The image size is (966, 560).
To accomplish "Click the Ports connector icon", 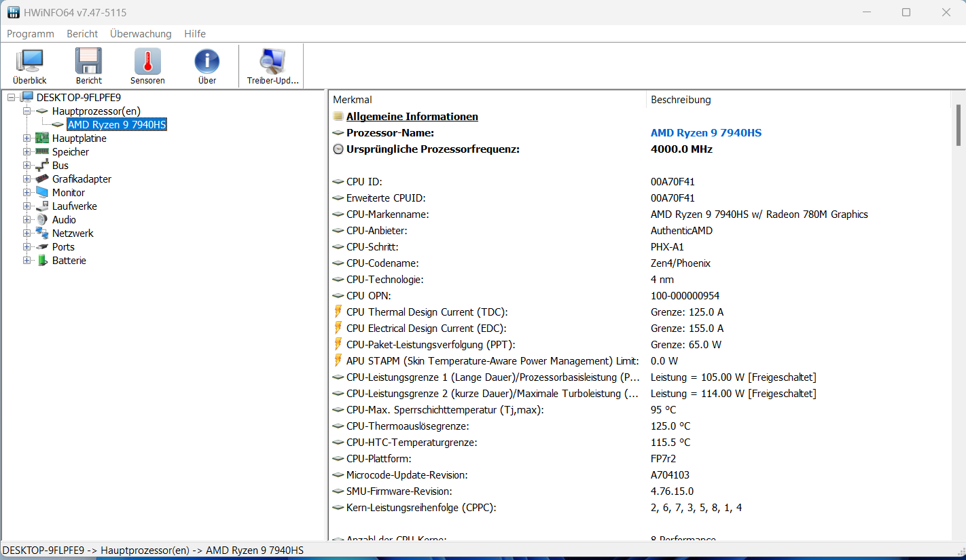I will (42, 246).
